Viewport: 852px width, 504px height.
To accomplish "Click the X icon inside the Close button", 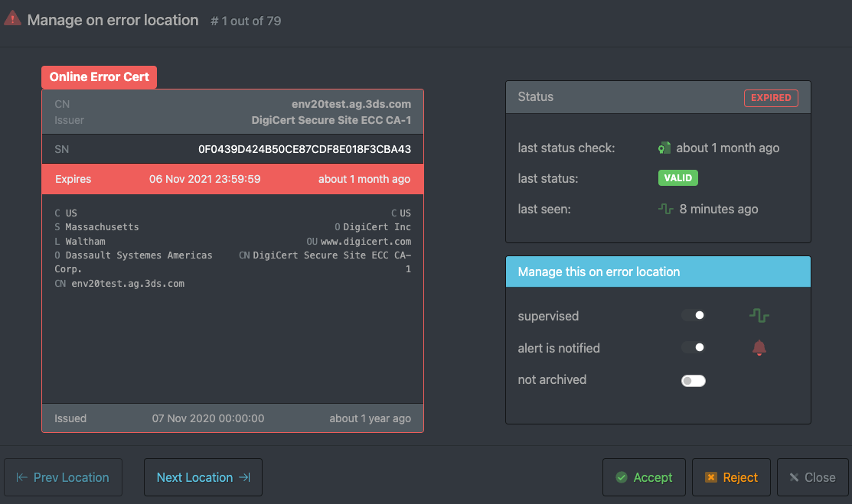I will [794, 476].
